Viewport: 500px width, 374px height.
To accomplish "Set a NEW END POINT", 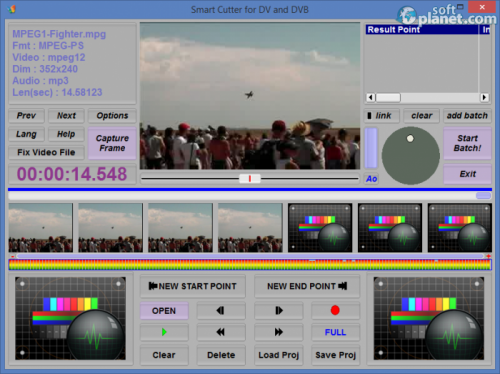I will click(307, 286).
